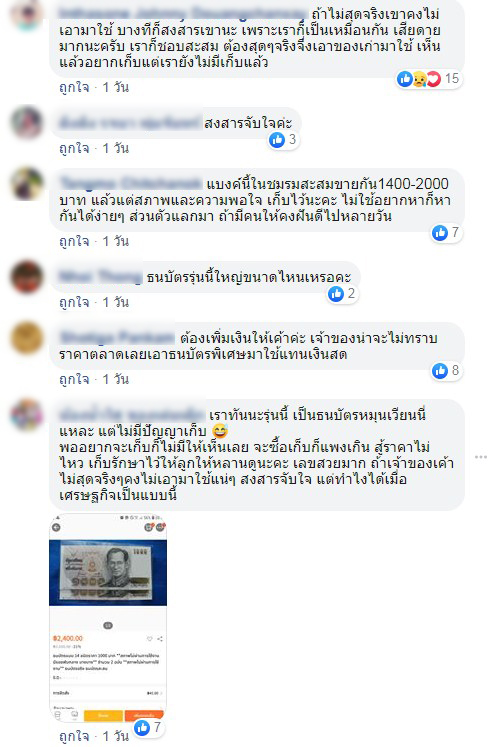Open the attached 1000 baht banknote screenshot

[108, 618]
